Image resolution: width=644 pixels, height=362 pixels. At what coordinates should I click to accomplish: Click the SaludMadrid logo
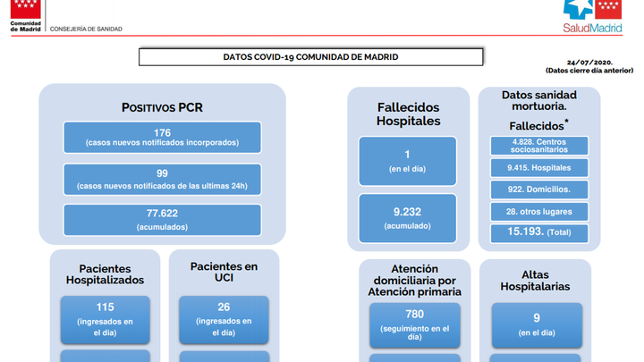[x=591, y=15]
